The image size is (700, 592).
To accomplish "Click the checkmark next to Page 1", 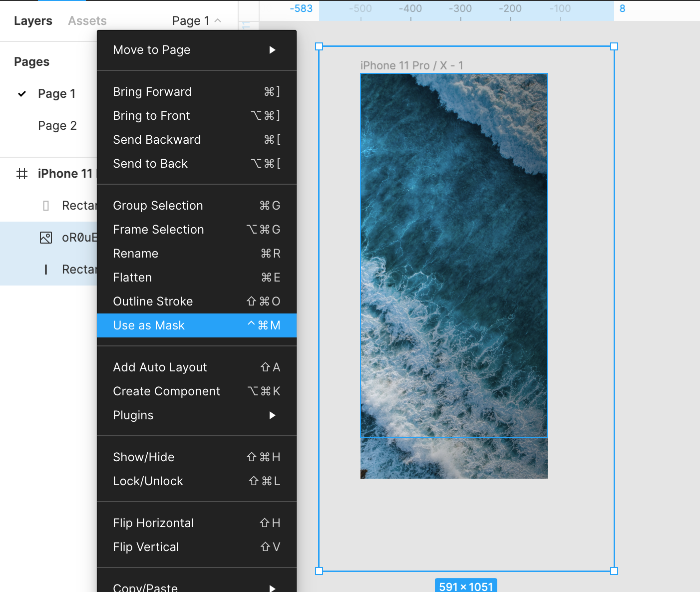I will click(22, 94).
